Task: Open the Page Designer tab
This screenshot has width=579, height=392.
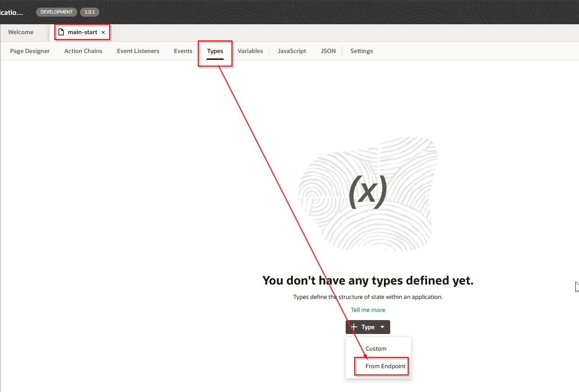Action: (x=30, y=51)
